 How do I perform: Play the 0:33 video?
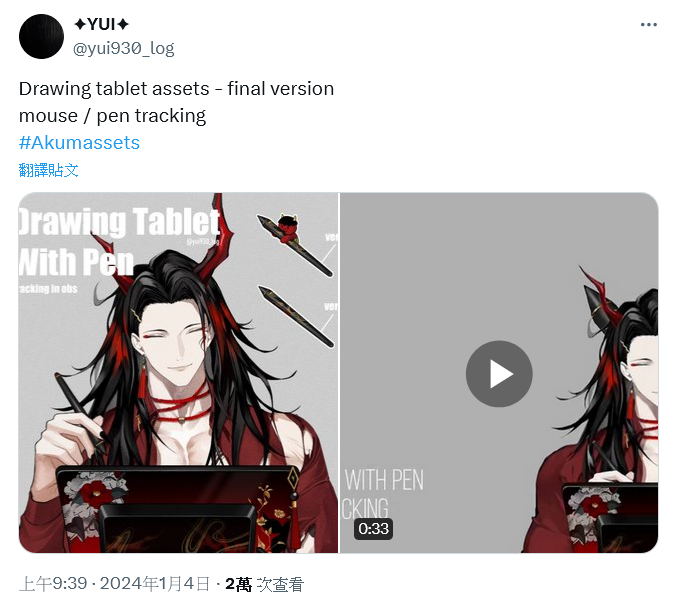coord(499,374)
